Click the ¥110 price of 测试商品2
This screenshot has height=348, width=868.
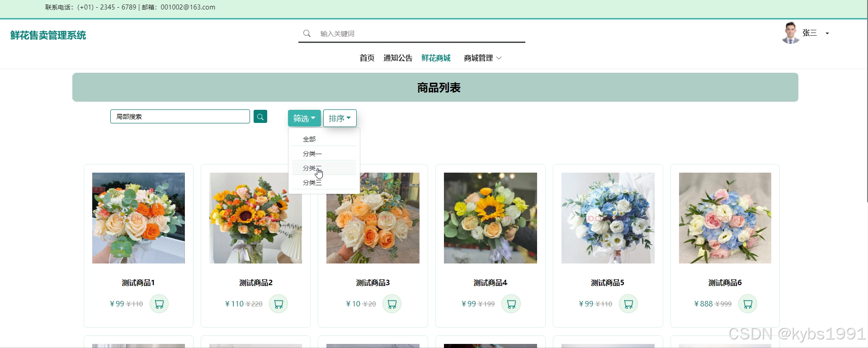[234, 304]
